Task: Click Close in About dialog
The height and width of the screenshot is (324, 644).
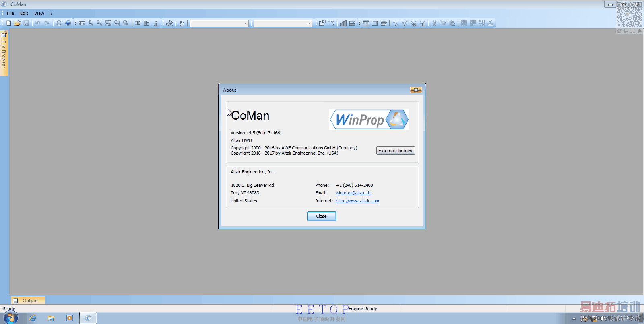Action: [x=322, y=216]
